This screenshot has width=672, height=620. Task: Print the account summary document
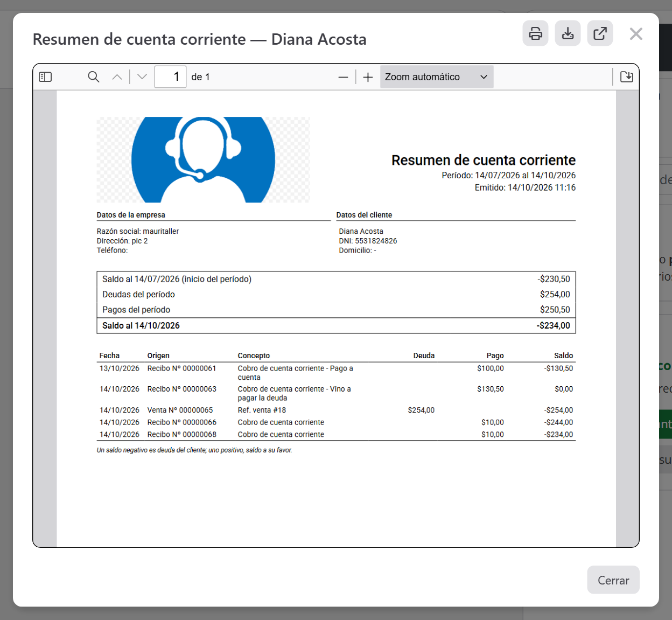535,33
